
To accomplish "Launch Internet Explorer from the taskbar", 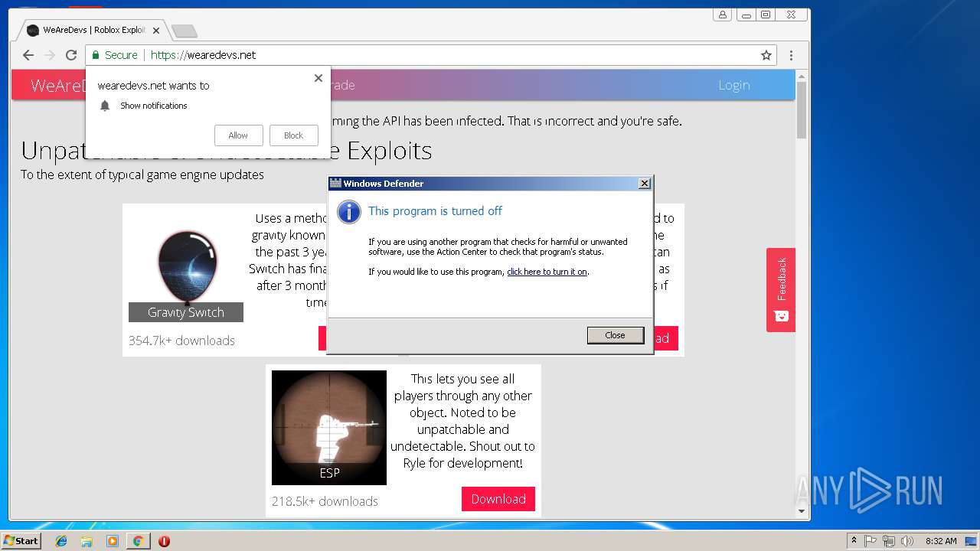I will coord(61,541).
